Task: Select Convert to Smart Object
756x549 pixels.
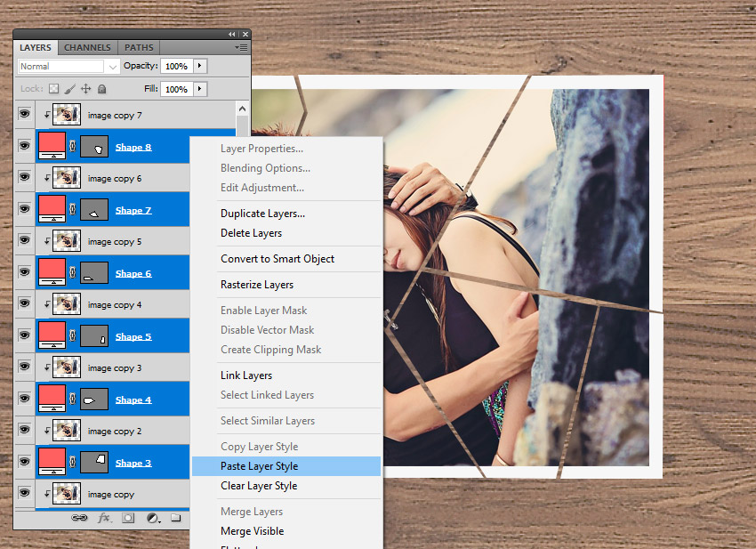Action: click(x=286, y=259)
